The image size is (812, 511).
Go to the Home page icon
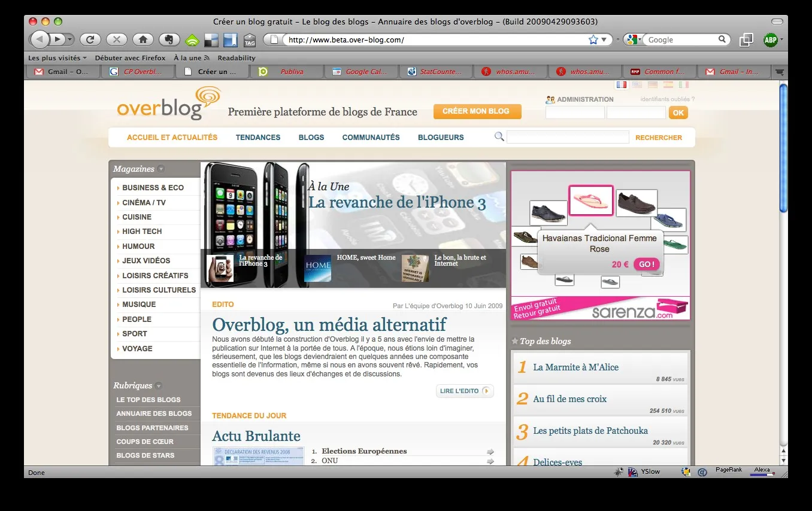click(x=143, y=39)
